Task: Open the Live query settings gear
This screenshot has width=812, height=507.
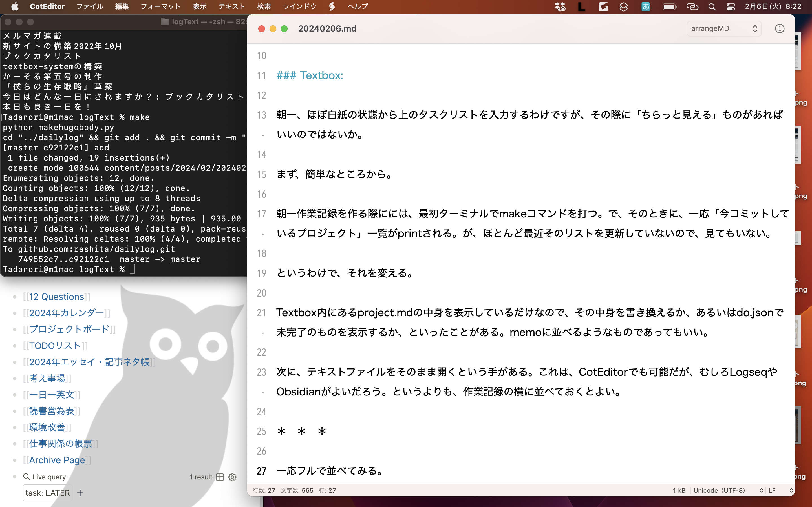Action: point(232,477)
